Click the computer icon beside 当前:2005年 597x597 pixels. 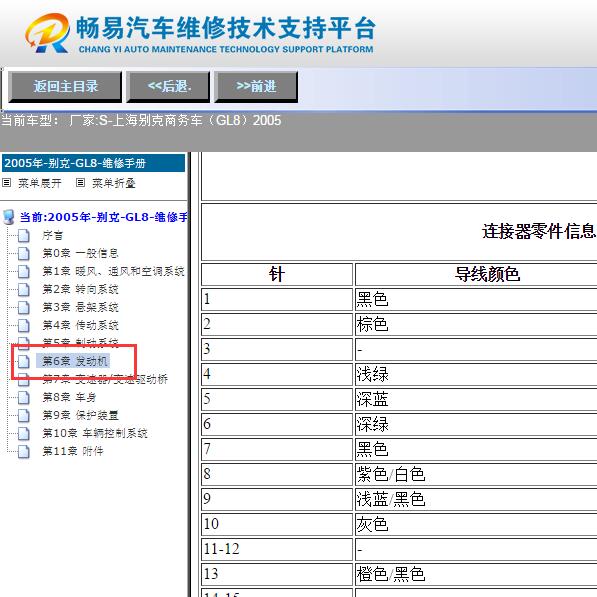coord(8,217)
